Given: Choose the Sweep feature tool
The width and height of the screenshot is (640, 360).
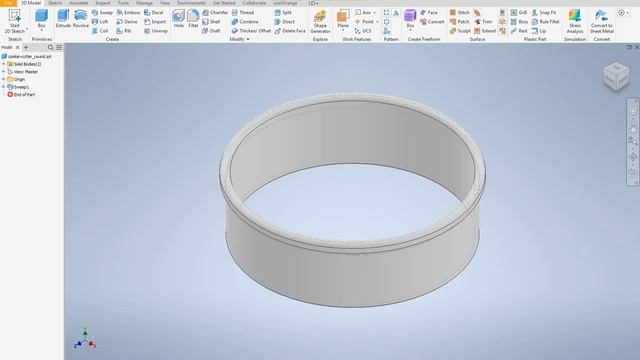Looking at the screenshot, I should click(x=102, y=13).
